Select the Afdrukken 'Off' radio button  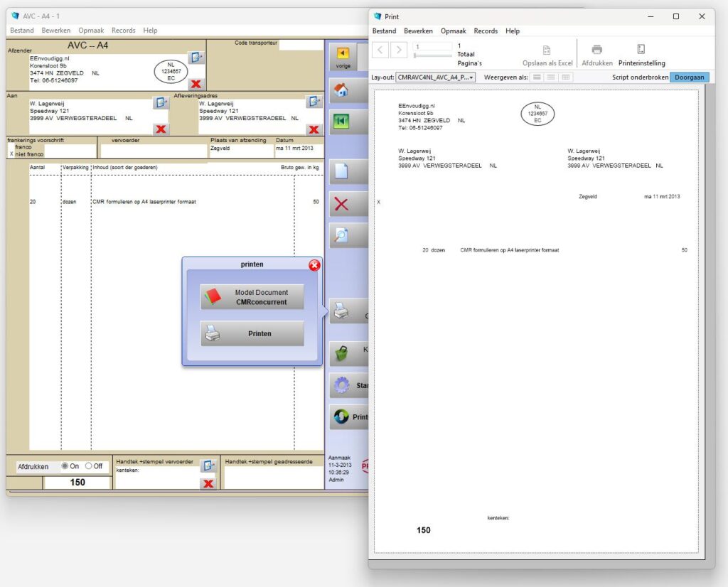point(89,466)
